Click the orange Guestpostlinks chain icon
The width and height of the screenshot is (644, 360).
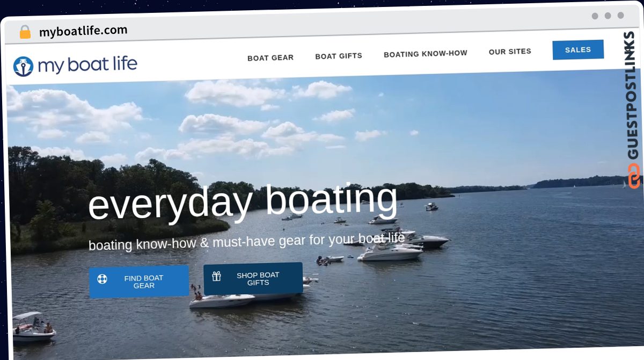click(634, 176)
